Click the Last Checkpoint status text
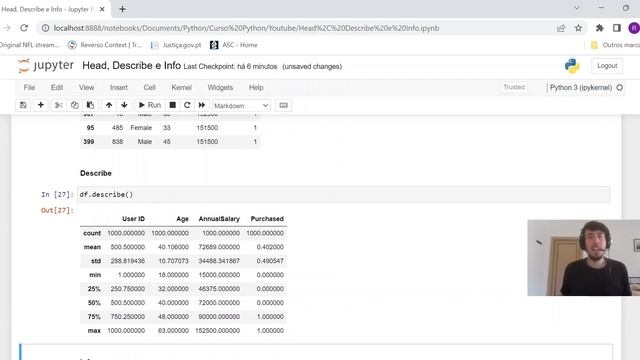 230,67
